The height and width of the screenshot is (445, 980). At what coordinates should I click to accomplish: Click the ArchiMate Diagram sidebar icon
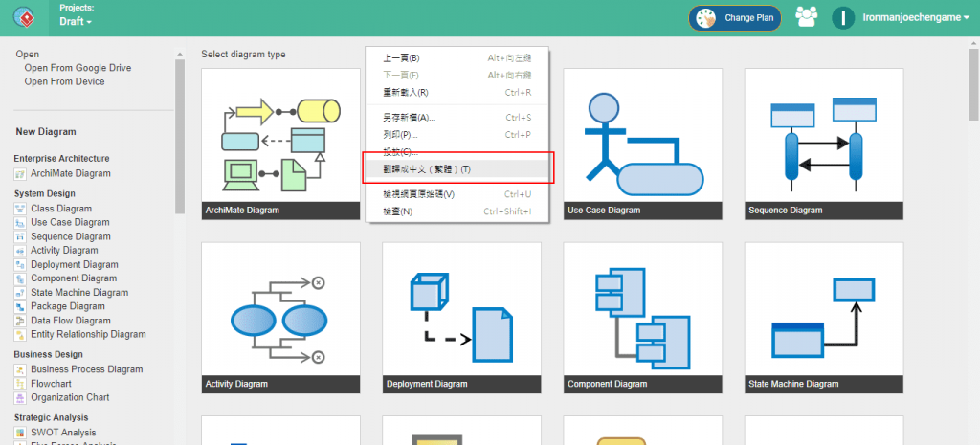pyautogui.click(x=20, y=174)
